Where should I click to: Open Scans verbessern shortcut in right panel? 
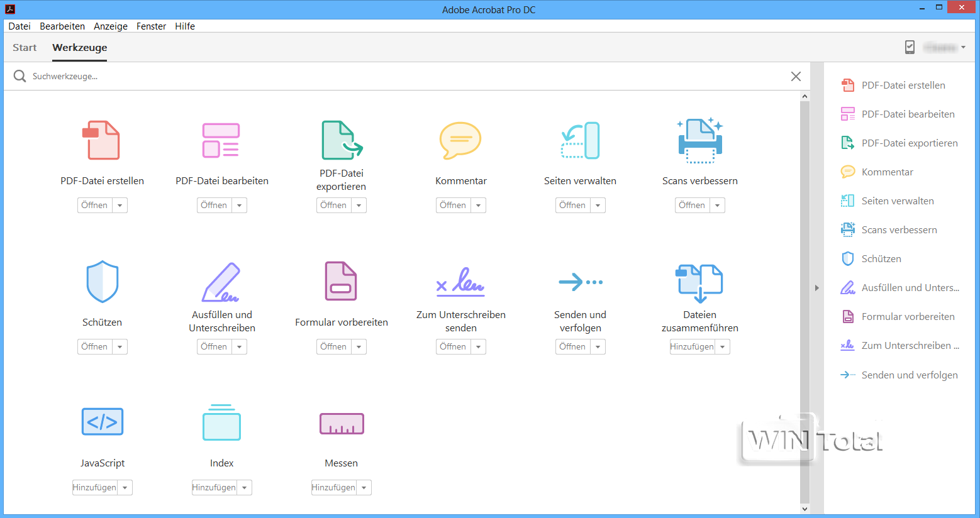click(889, 230)
